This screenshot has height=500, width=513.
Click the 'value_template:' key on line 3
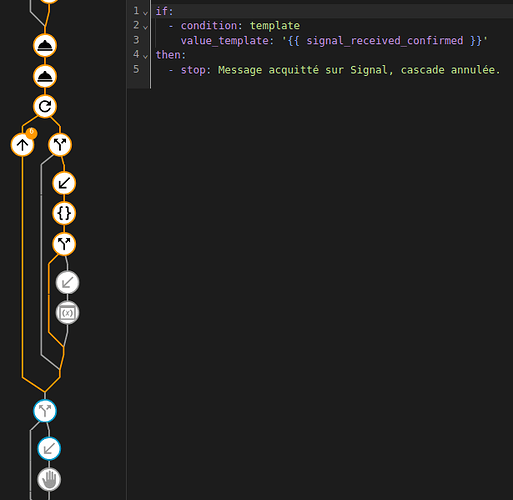pyautogui.click(x=227, y=41)
